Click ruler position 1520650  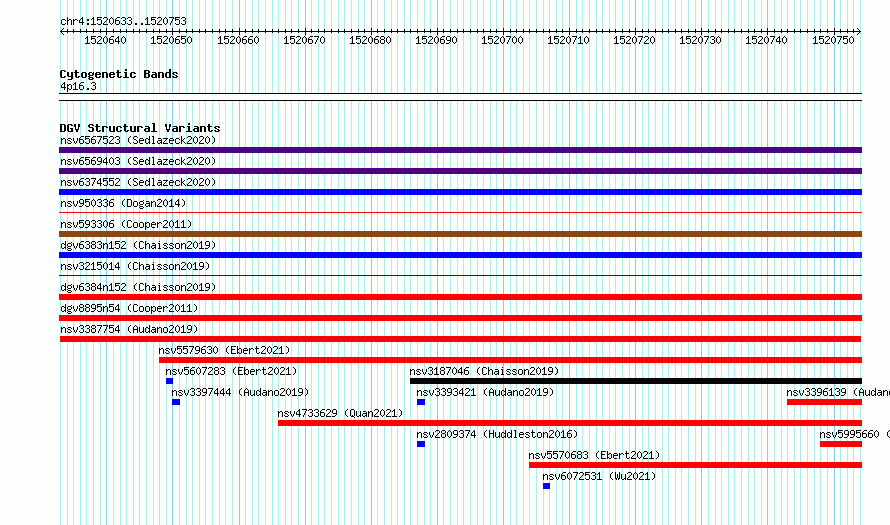click(x=171, y=40)
